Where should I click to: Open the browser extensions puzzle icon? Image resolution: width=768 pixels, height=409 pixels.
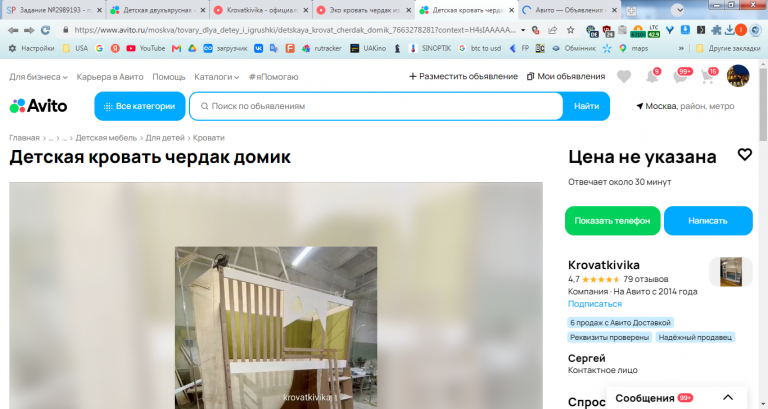point(716,30)
